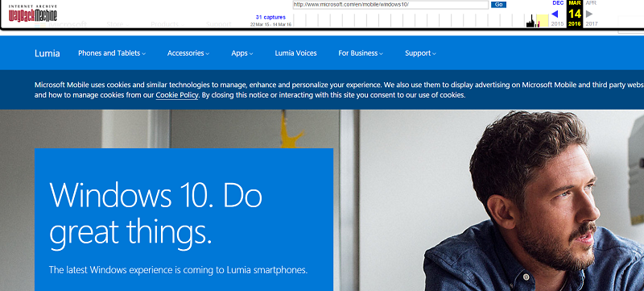Select the 2015 year in Wayback timeline
The image size is (644, 291).
(557, 24)
